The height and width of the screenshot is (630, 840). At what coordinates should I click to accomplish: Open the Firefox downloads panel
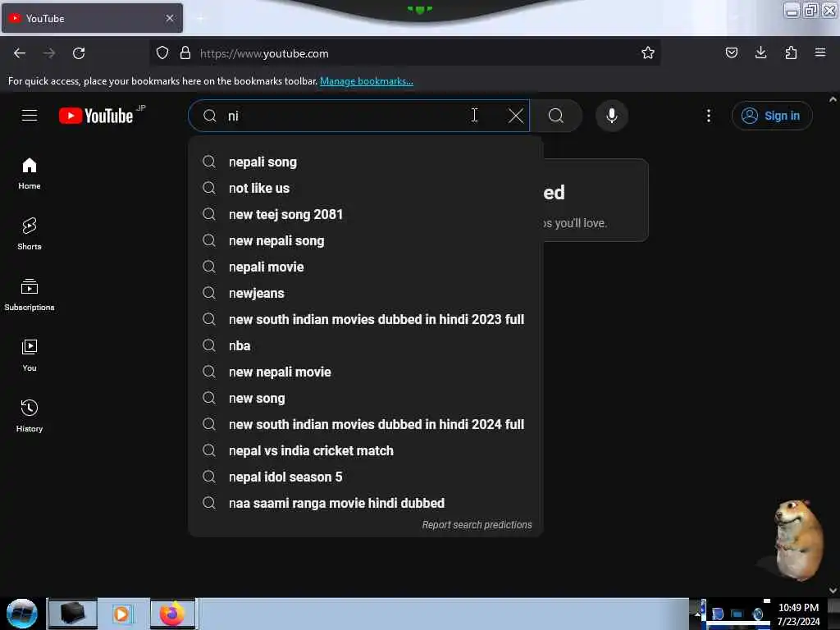760,52
